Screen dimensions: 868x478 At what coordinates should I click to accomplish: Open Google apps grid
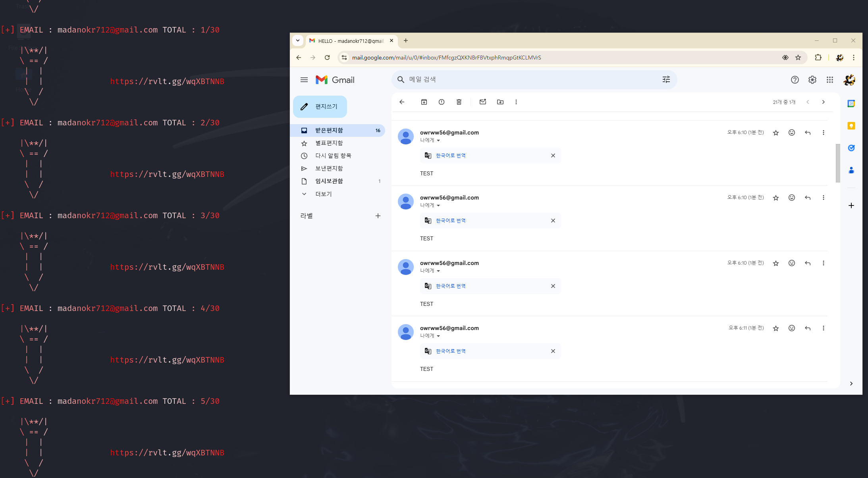pos(829,80)
